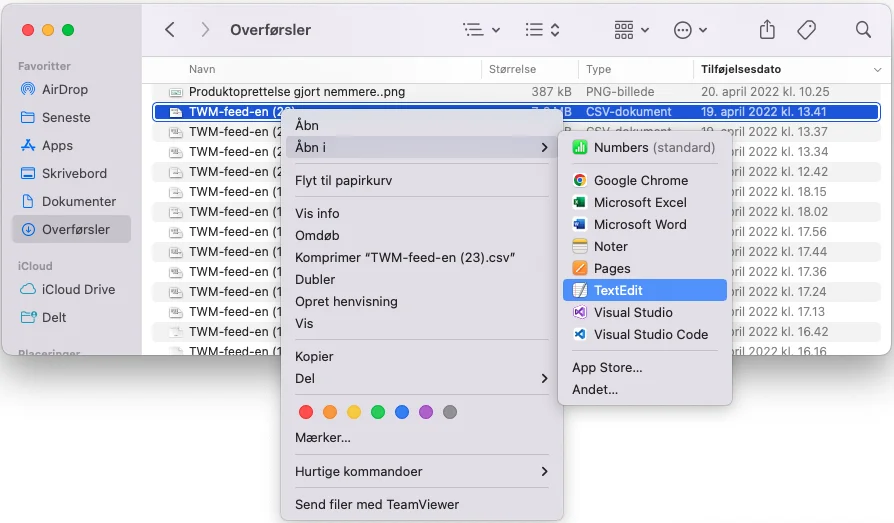
Task: Click the '387 kB' size cell
Action: click(x=551, y=92)
